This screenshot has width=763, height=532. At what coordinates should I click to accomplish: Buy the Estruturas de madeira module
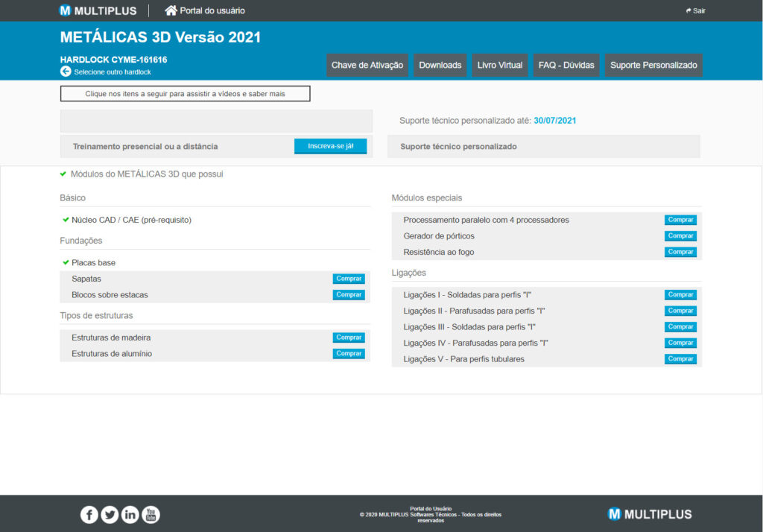tap(349, 338)
